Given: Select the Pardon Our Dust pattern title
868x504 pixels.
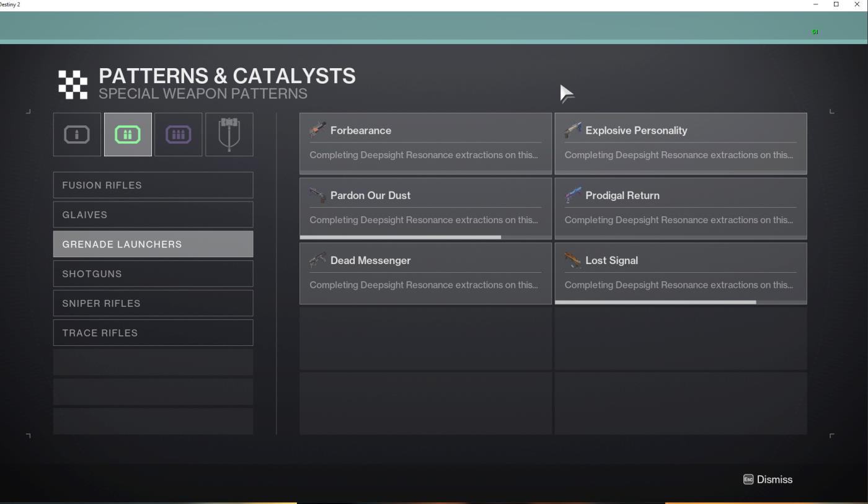Looking at the screenshot, I should 371,195.
